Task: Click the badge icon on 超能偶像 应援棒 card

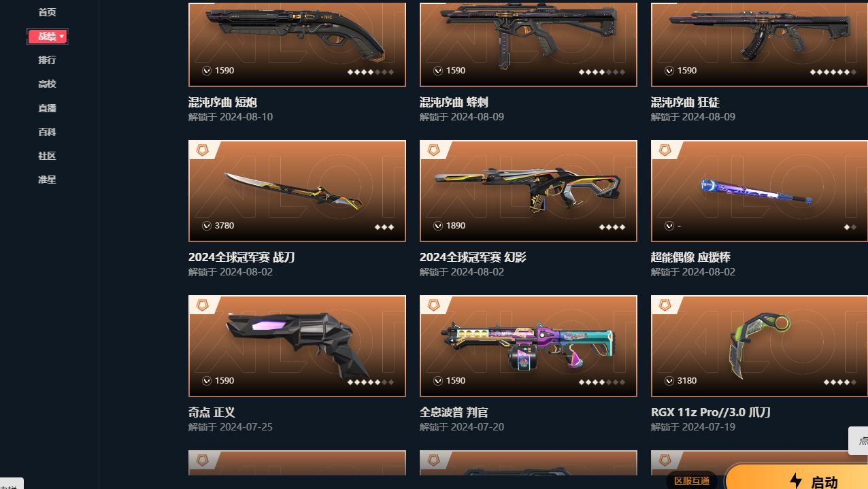Action: 665,150
